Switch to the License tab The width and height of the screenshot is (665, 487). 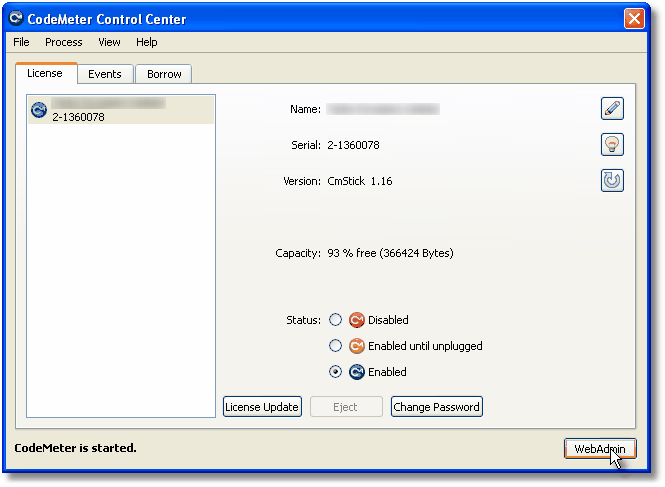pos(45,73)
